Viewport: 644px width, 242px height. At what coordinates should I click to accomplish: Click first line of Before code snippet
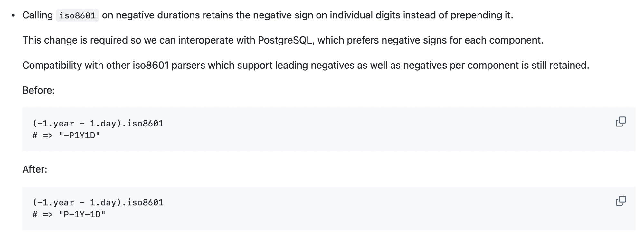point(98,124)
